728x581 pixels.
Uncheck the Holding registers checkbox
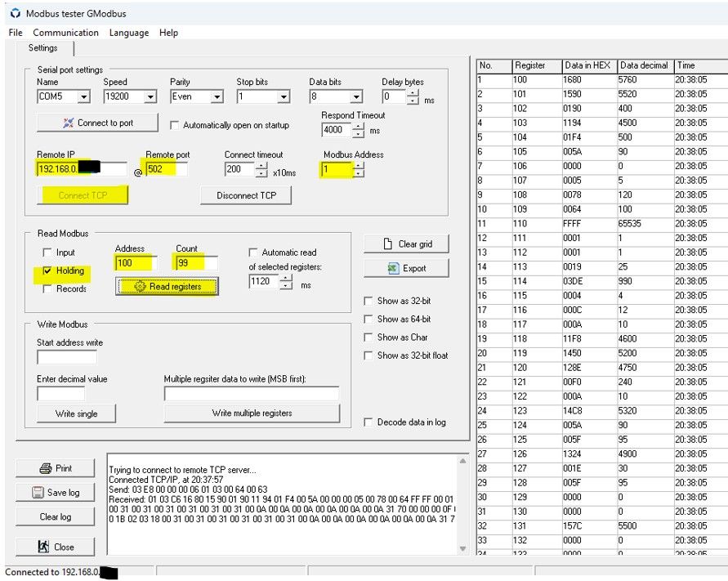pyautogui.click(x=47, y=270)
